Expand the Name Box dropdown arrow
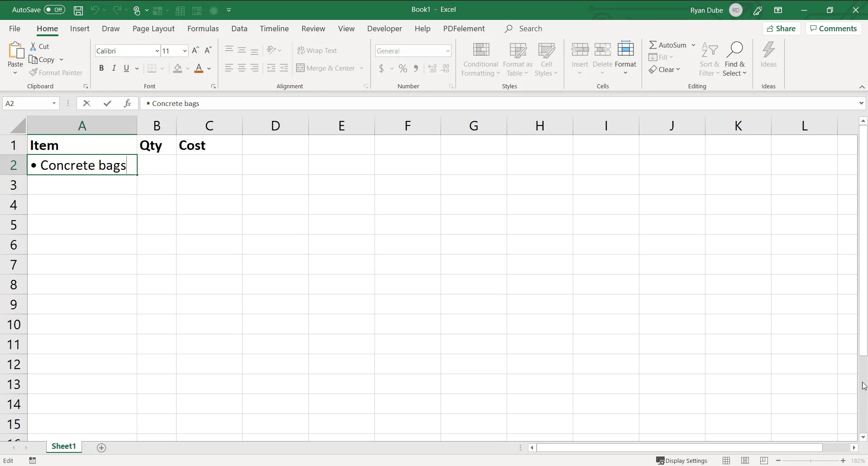868x466 pixels. click(54, 103)
